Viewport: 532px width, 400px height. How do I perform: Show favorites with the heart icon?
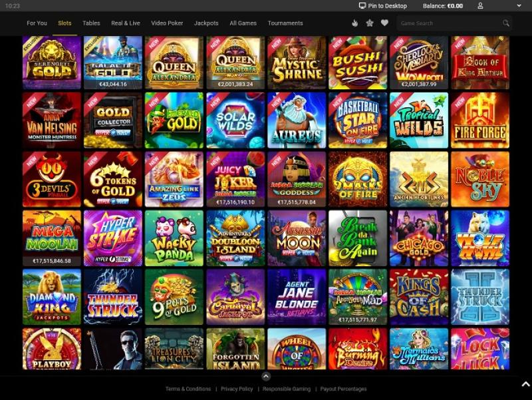click(x=384, y=23)
